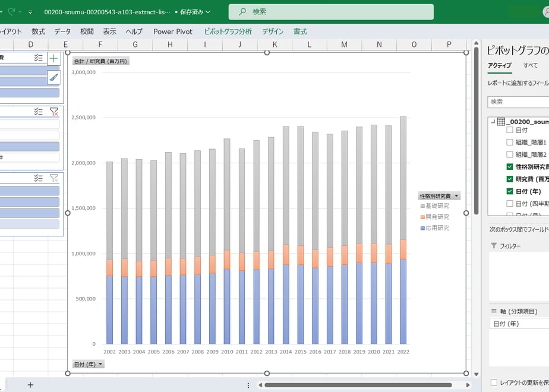The width and height of the screenshot is (549, 392).
Task: Click the chart styles paintbrush button
Action: pos(54,77)
